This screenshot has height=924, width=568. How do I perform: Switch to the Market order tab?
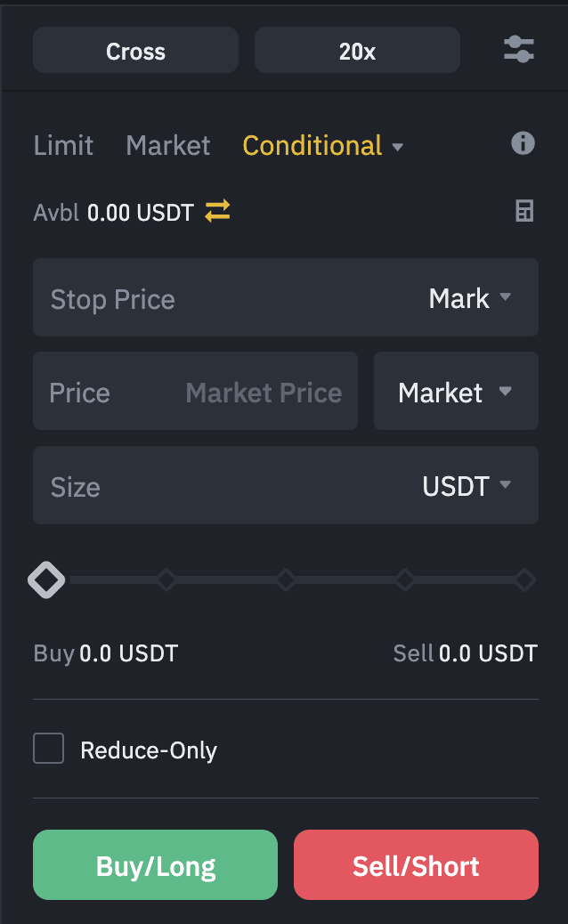[168, 146]
